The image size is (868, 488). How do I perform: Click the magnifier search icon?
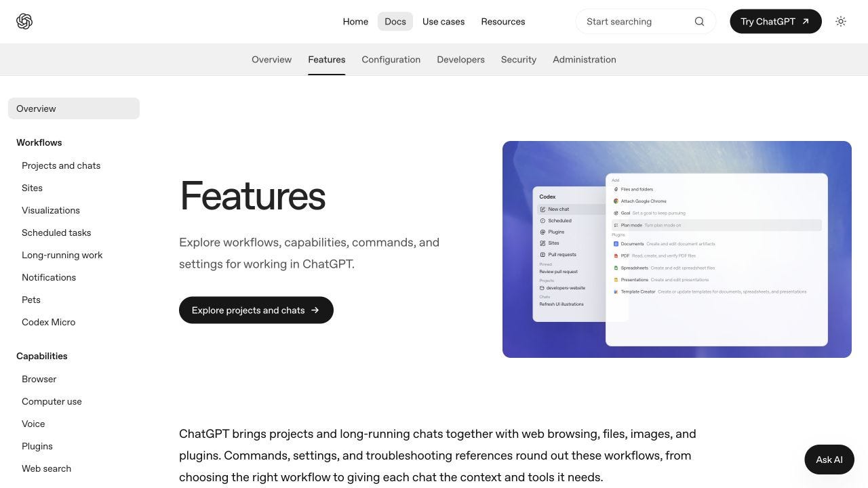point(699,22)
